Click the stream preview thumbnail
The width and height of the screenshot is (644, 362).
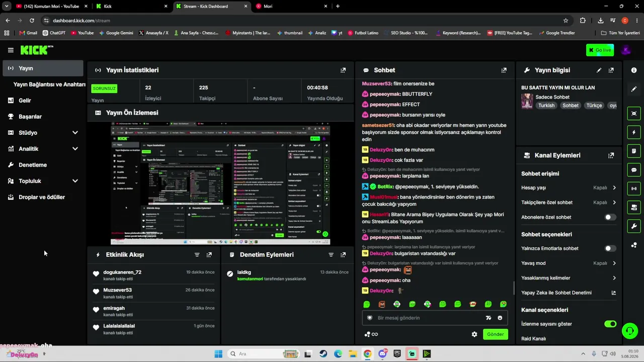click(x=220, y=183)
